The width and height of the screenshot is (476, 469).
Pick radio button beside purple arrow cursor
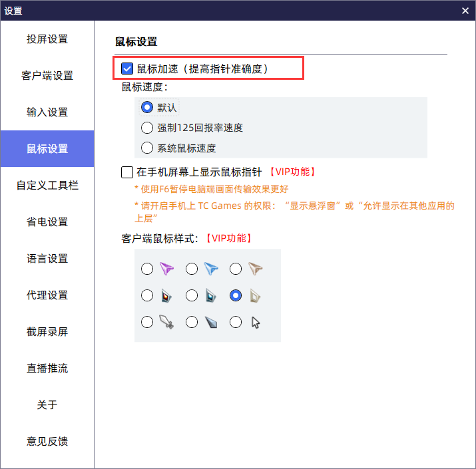pyautogui.click(x=147, y=269)
